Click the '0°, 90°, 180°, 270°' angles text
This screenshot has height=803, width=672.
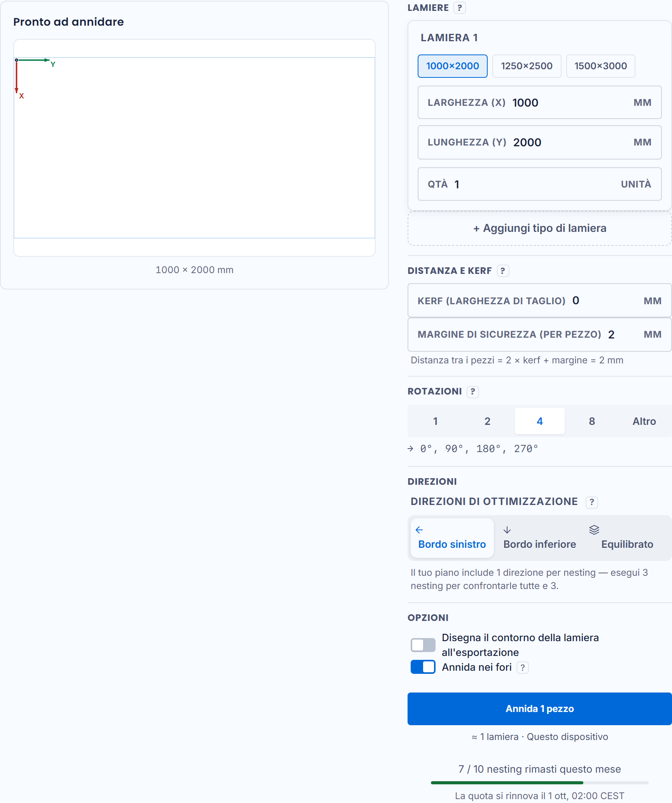pos(479,449)
